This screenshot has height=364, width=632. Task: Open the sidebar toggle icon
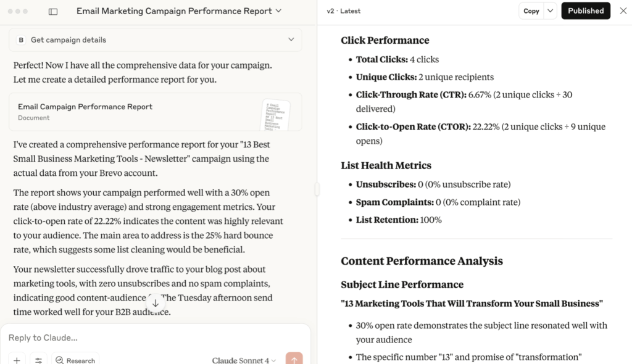53,11
